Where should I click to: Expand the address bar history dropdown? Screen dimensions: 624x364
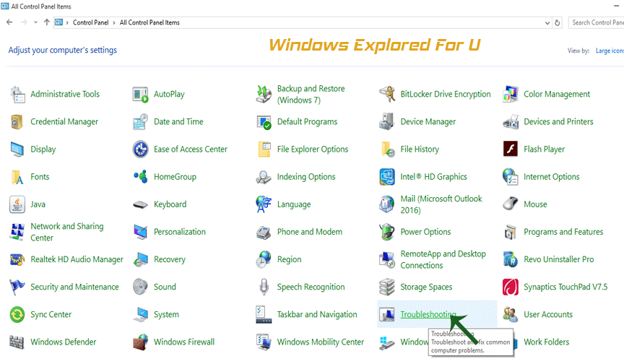(547, 23)
